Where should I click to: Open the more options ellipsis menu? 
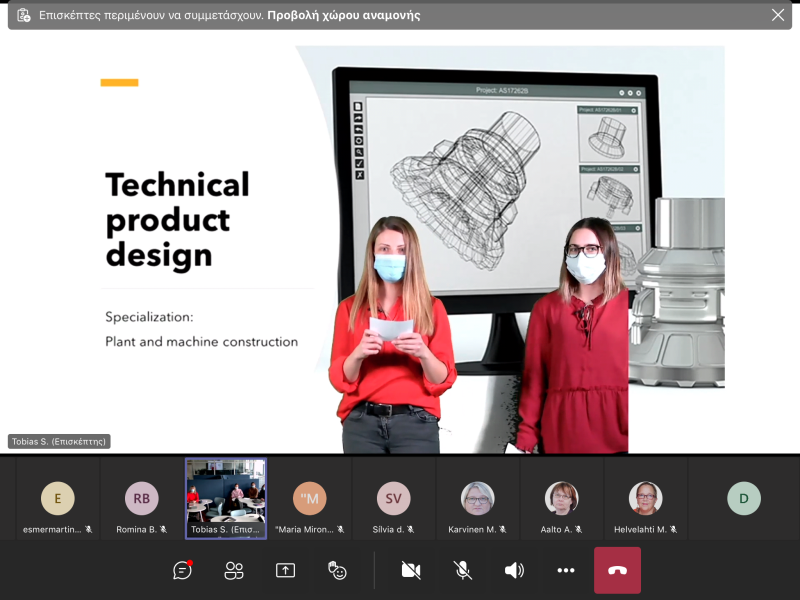(x=566, y=570)
